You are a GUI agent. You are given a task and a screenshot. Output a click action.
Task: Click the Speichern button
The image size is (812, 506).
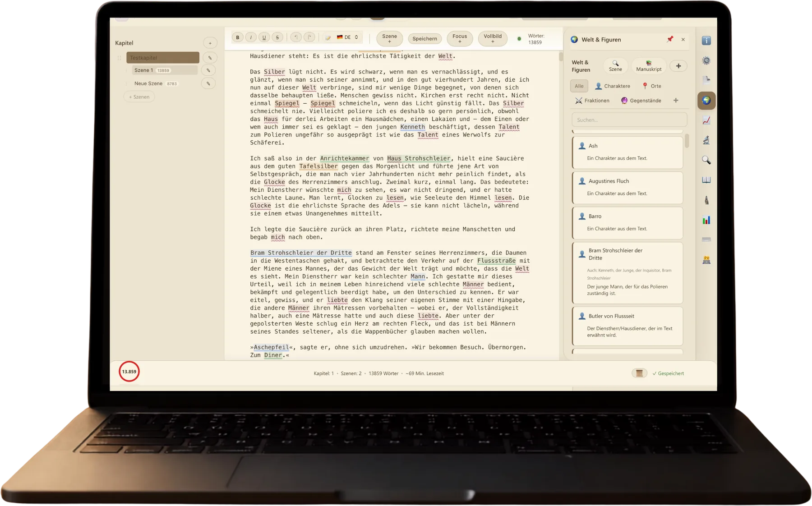pyautogui.click(x=424, y=39)
